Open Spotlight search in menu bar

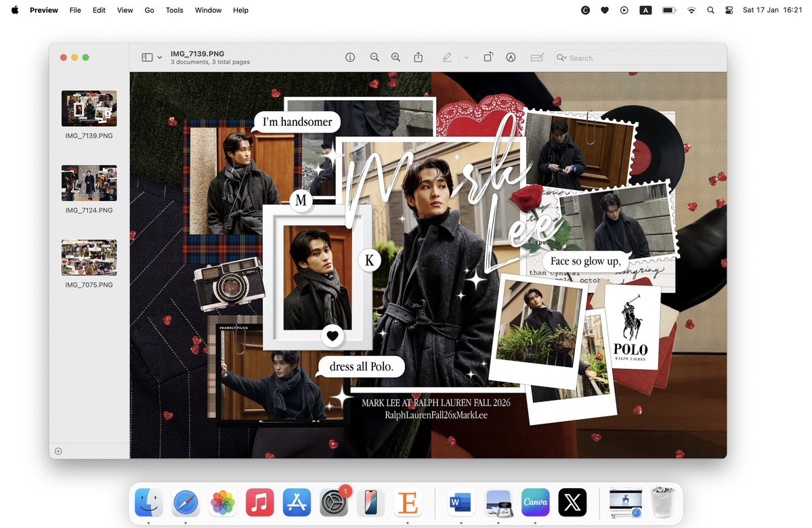pos(710,10)
